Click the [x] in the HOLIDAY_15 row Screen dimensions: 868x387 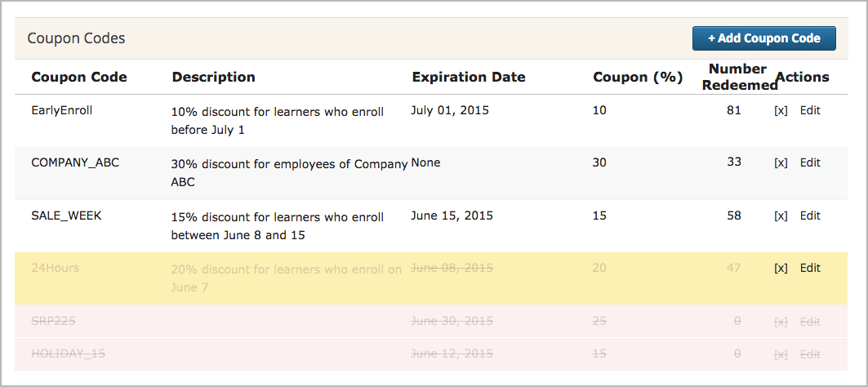click(781, 354)
